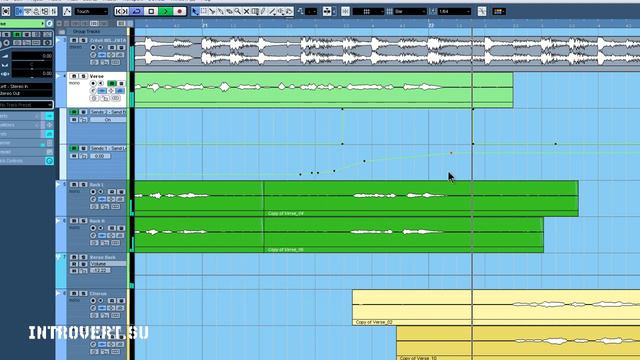Click the automation mode icon beside Touch

pos(67,11)
